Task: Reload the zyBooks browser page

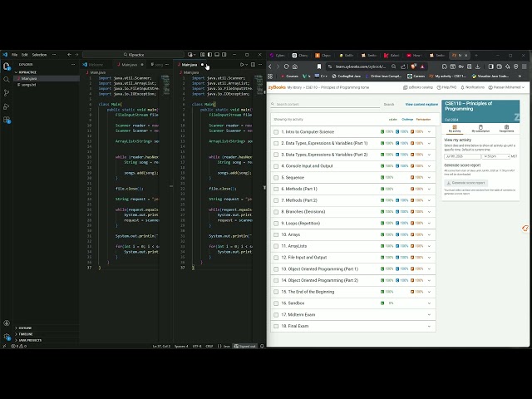Action: click(286, 66)
